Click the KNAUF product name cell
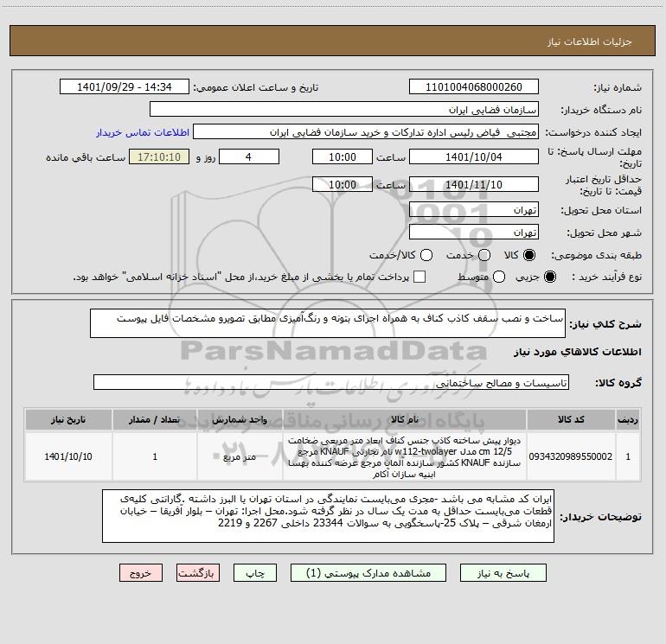666x644 pixels. [x=405, y=456]
